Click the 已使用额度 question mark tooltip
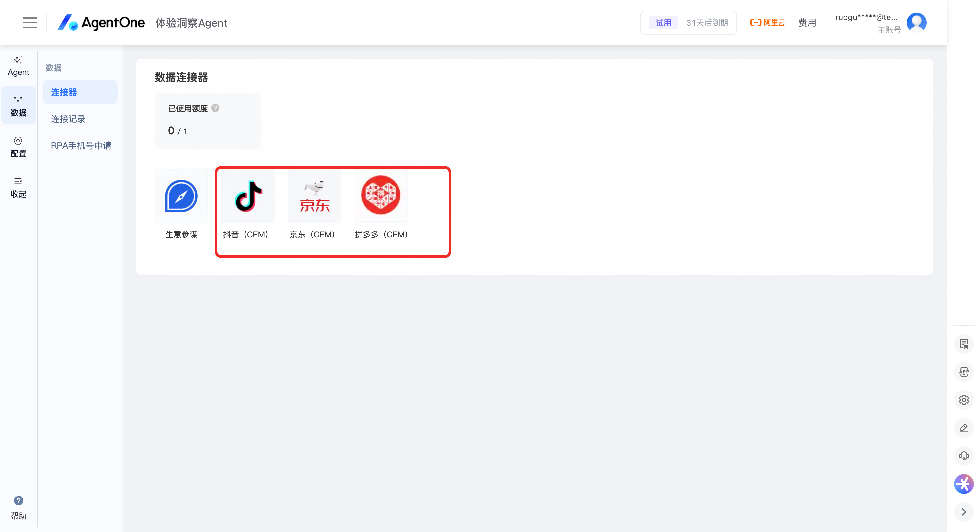The height and width of the screenshot is (532, 980). click(215, 108)
